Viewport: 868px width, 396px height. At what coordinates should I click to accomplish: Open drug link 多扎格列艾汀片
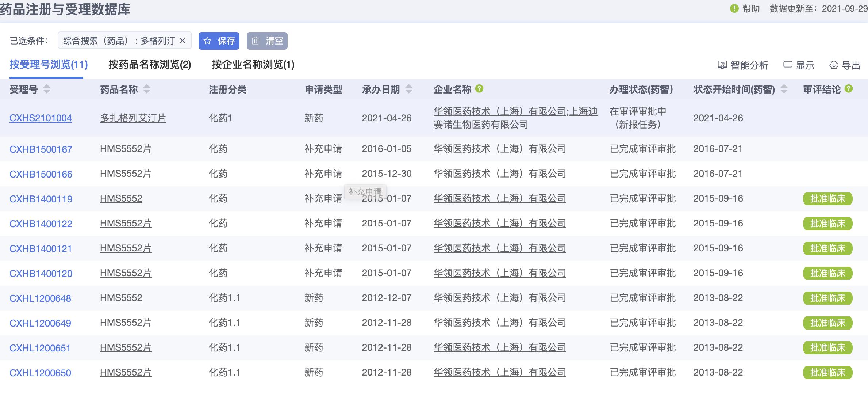[133, 118]
